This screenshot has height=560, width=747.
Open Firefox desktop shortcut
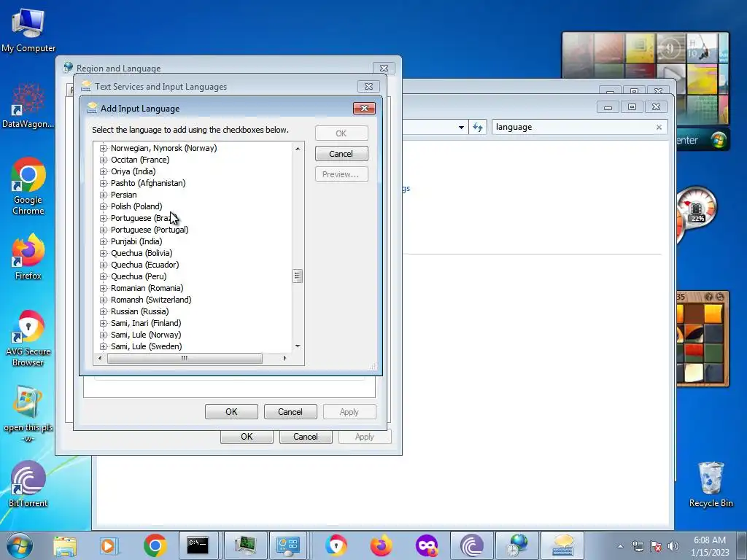[28, 257]
